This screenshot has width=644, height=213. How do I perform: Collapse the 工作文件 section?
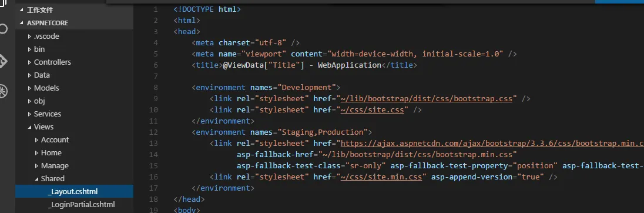pyautogui.click(x=22, y=10)
